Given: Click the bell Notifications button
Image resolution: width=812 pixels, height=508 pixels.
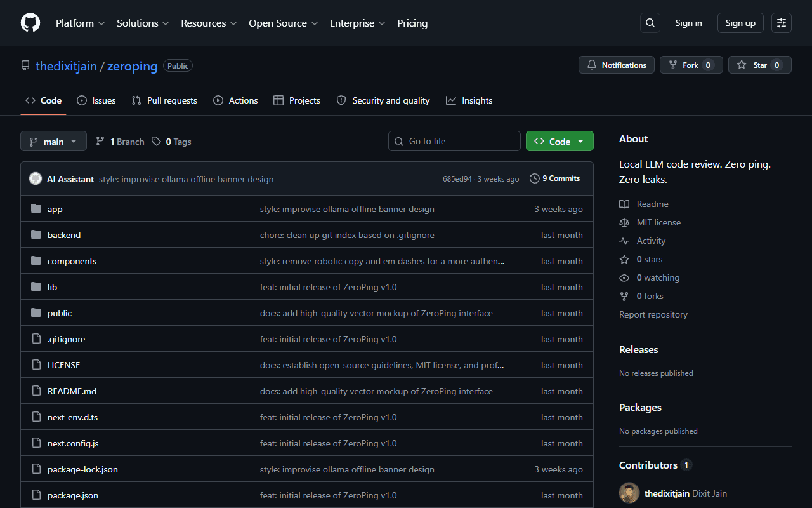Looking at the screenshot, I should 617,65.
